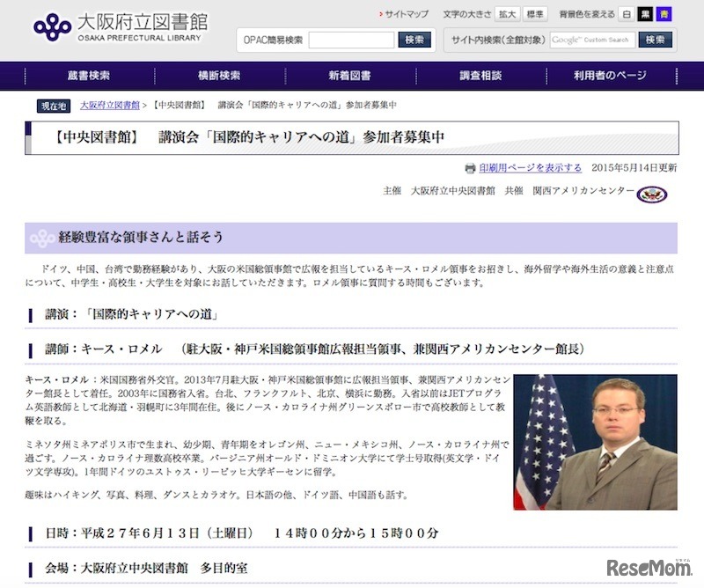Screen dimensions: 704x588
Task: Click the printer icon beside print link
Action: point(471,168)
